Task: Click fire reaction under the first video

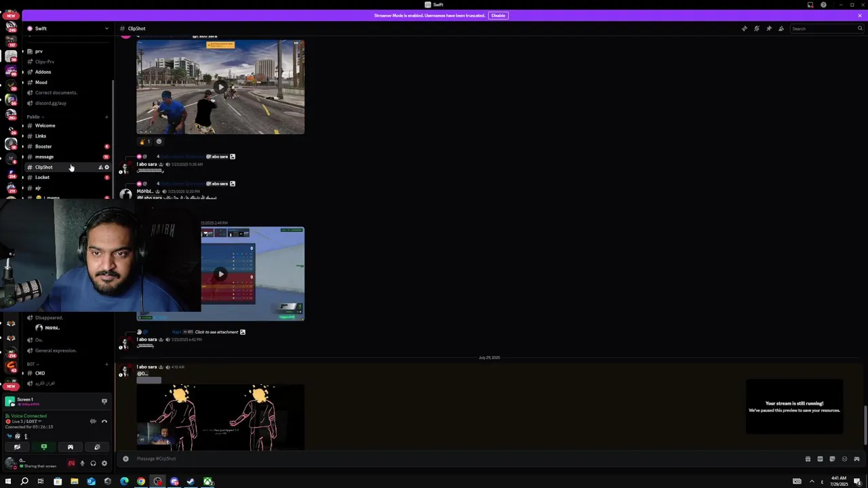Action: 145,142
